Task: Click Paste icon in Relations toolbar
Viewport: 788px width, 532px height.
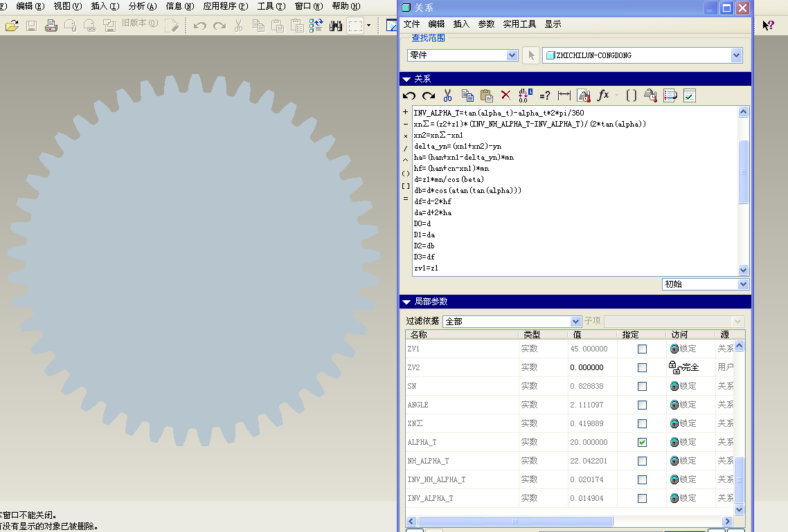Action: coord(487,95)
